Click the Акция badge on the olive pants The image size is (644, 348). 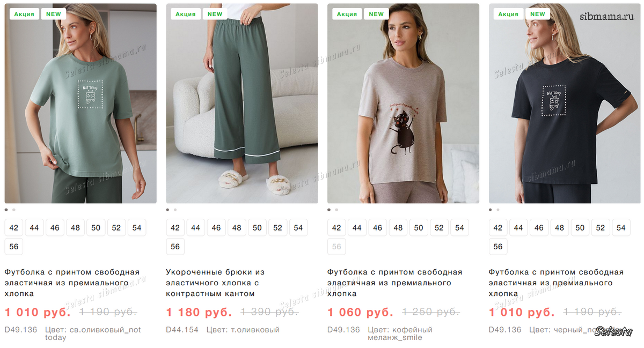pyautogui.click(x=186, y=14)
